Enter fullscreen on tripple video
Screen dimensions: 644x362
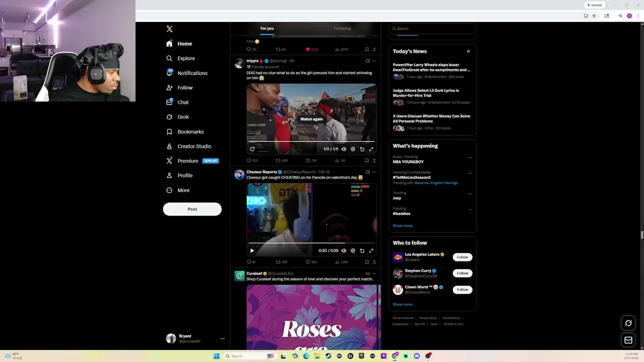(x=371, y=149)
